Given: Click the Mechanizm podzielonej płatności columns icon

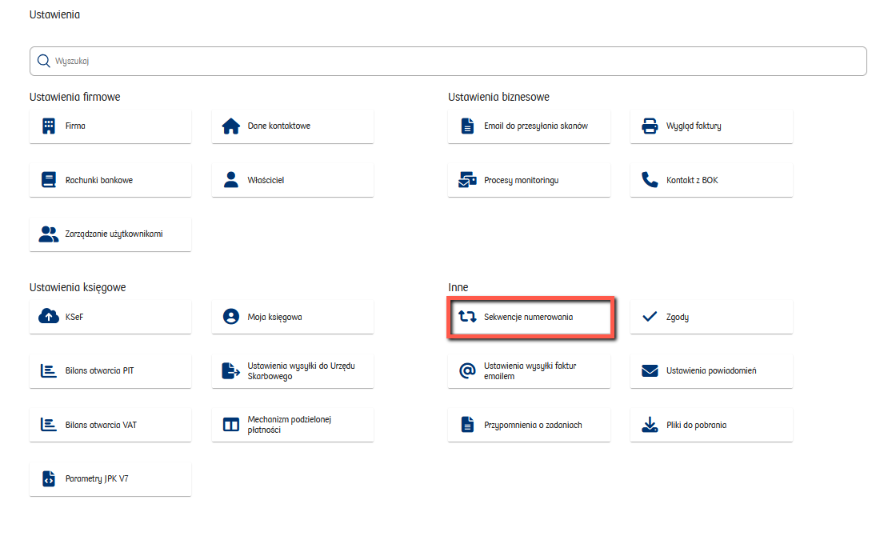Looking at the screenshot, I should (231, 425).
